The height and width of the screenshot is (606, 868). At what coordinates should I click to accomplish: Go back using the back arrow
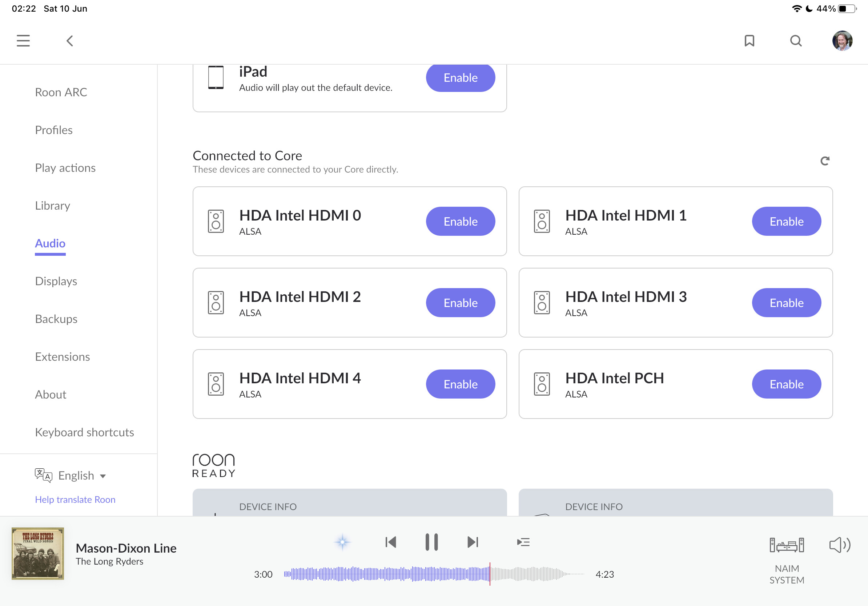(x=69, y=41)
